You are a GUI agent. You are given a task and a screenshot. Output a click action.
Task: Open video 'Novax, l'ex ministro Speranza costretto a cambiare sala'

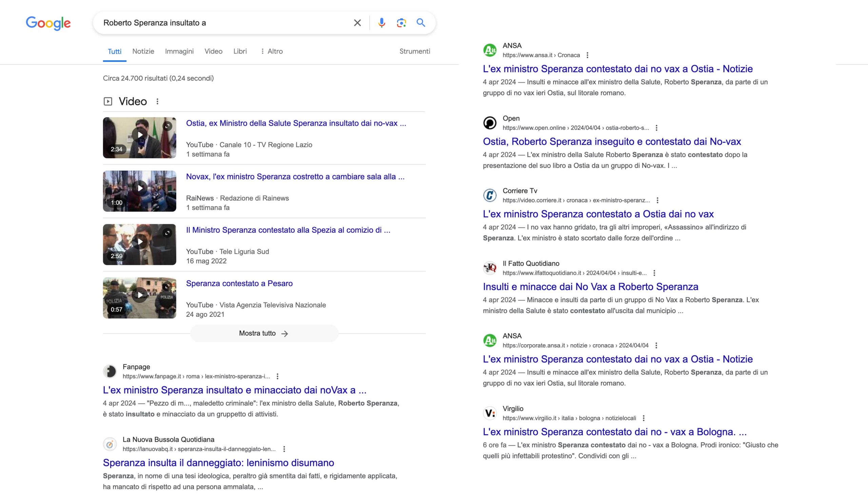pyautogui.click(x=296, y=177)
